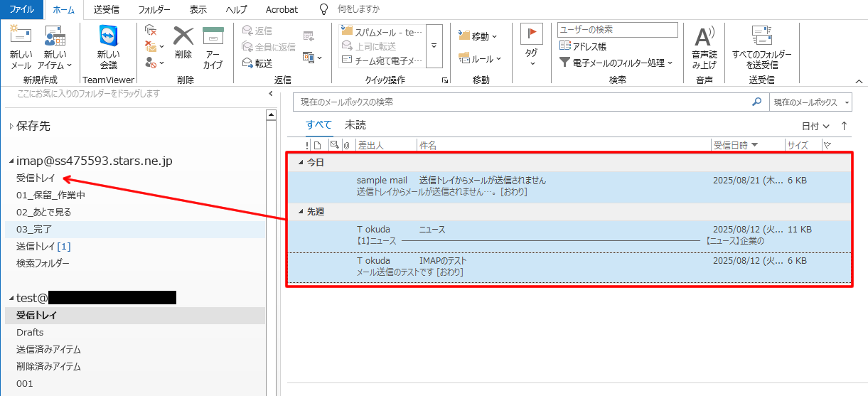Click the 音声読み上げ (Read Aloud) icon

704,37
